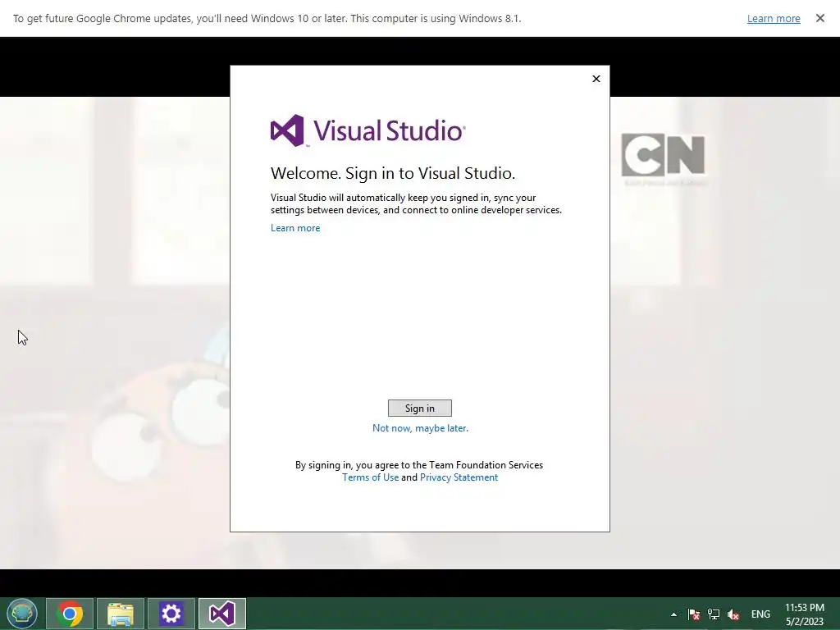840x630 pixels.
Task: Open Learn more link in Visual Studio dialog
Action: 295,228
